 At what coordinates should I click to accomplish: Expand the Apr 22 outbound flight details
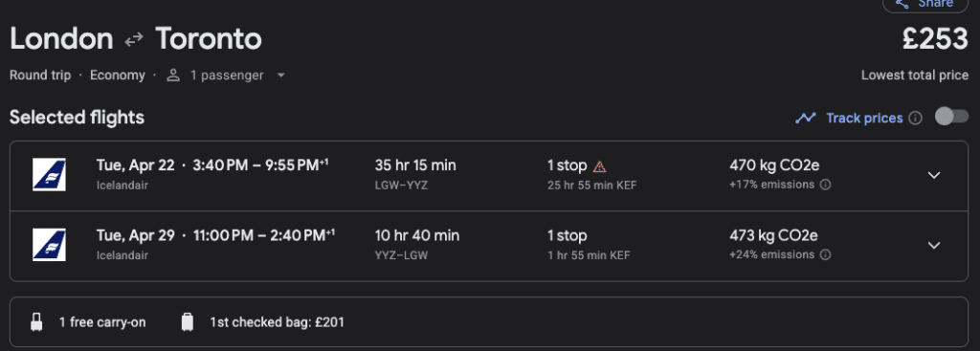[x=934, y=176]
